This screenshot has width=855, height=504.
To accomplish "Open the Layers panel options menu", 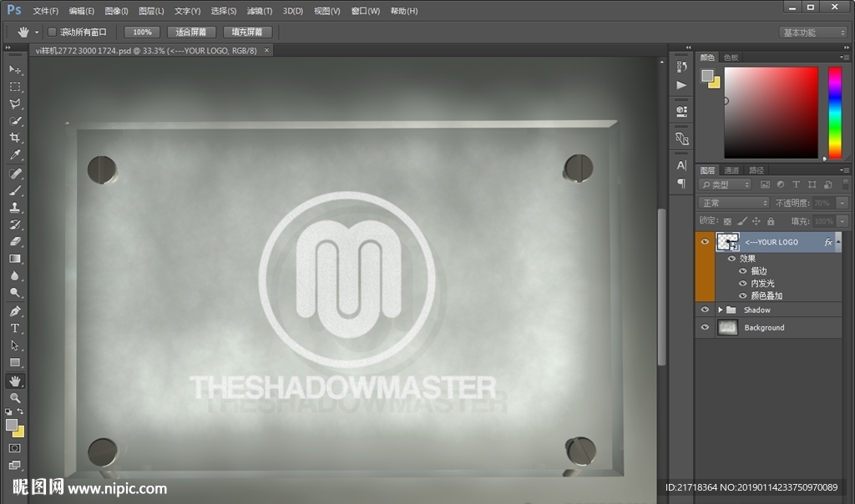I will tap(844, 170).
